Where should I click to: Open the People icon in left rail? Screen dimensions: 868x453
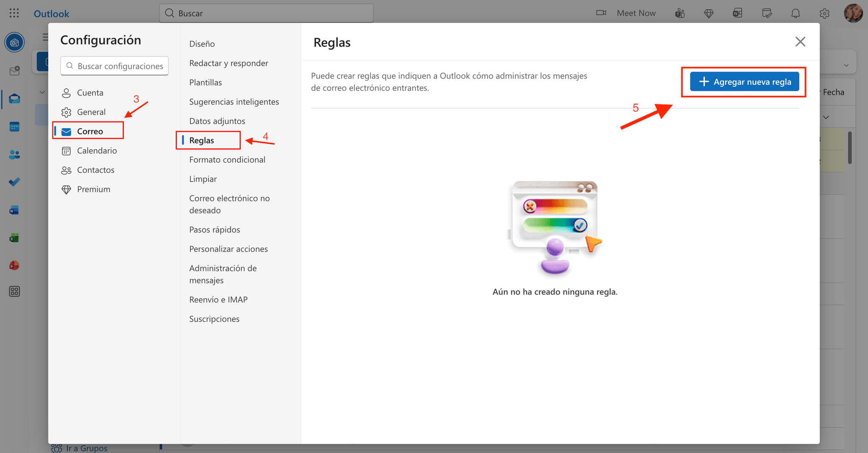[14, 154]
